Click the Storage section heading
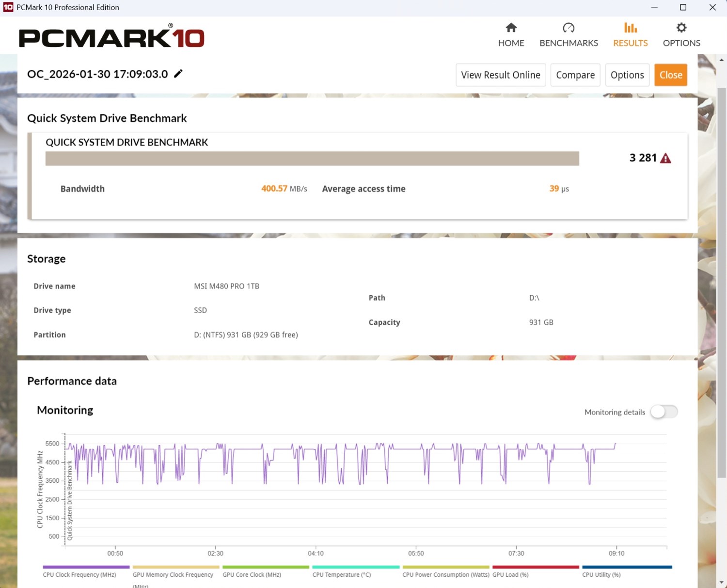Screen dimensions: 727x588 (x=47, y=259)
